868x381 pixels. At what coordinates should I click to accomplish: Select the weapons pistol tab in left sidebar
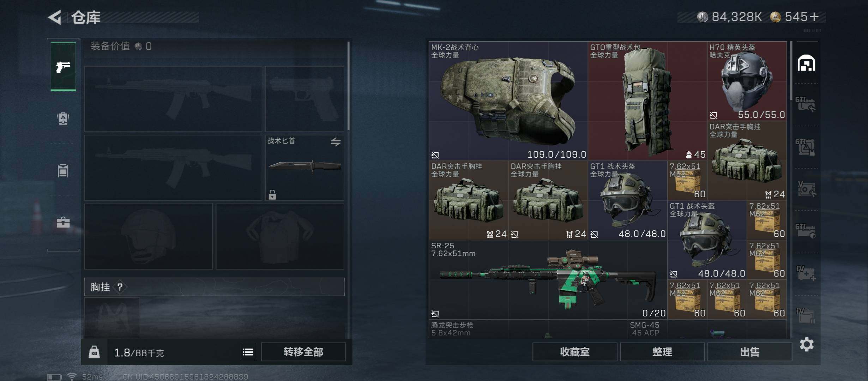click(x=63, y=66)
